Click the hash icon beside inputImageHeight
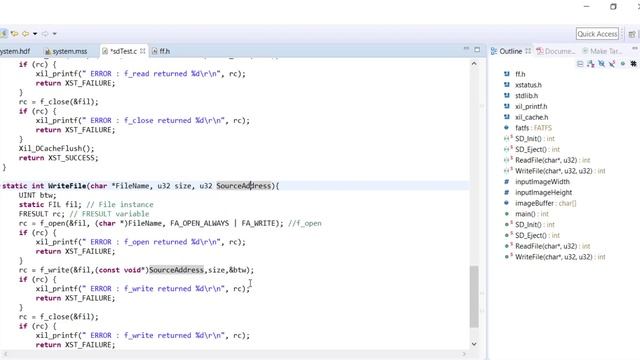Screen dimensions: 640x360 tap(507, 192)
